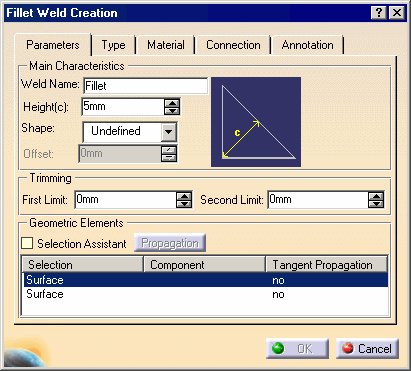
Task: Click the Weld Name input field
Action: tap(146, 86)
